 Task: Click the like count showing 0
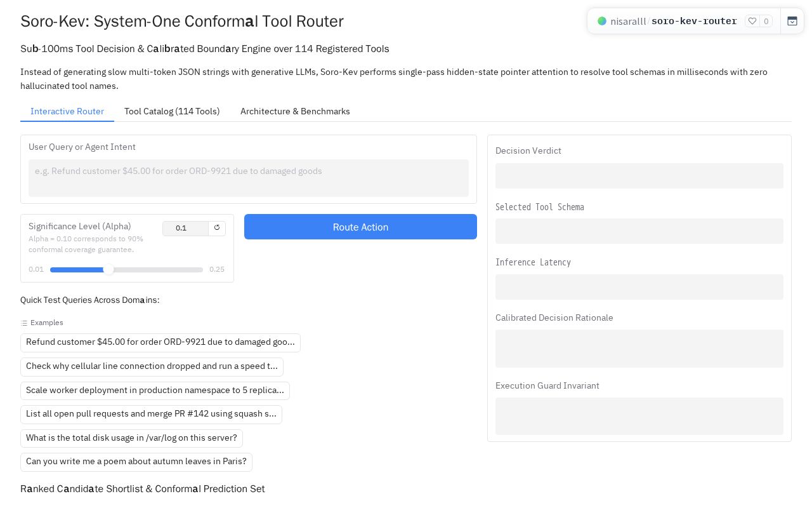coord(766,21)
